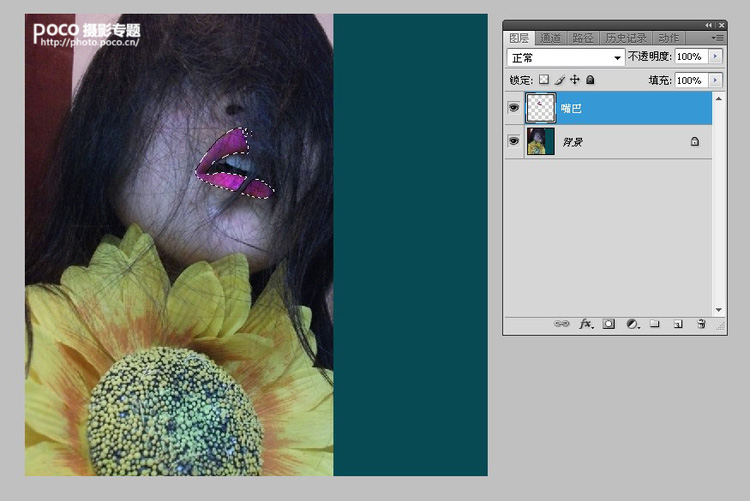Image resolution: width=750 pixels, height=501 pixels.
Task: Lock all layer attributes
Action: pos(590,79)
